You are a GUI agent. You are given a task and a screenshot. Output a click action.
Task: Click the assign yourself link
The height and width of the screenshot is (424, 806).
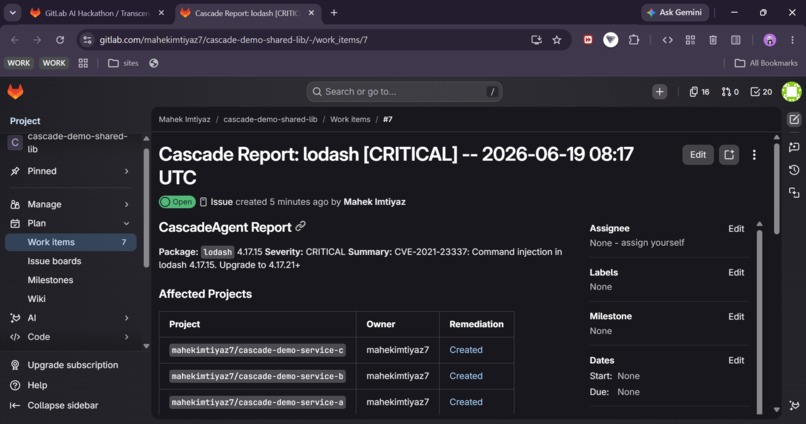click(653, 243)
